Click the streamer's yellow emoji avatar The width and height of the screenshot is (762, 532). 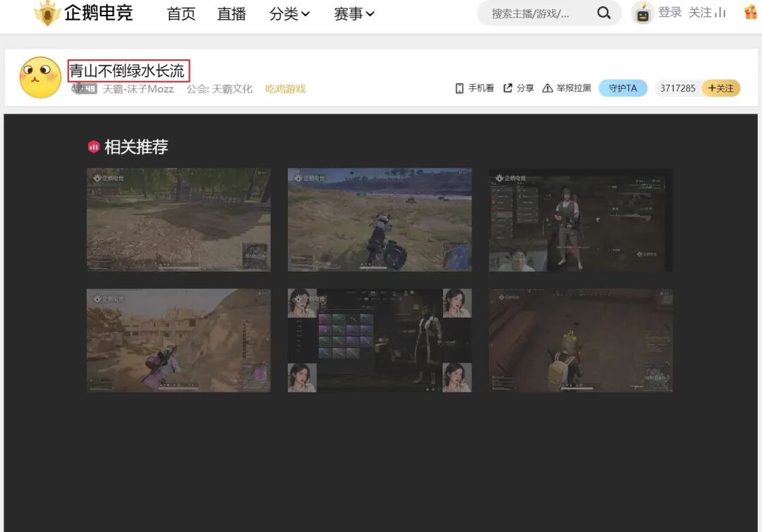tap(40, 77)
